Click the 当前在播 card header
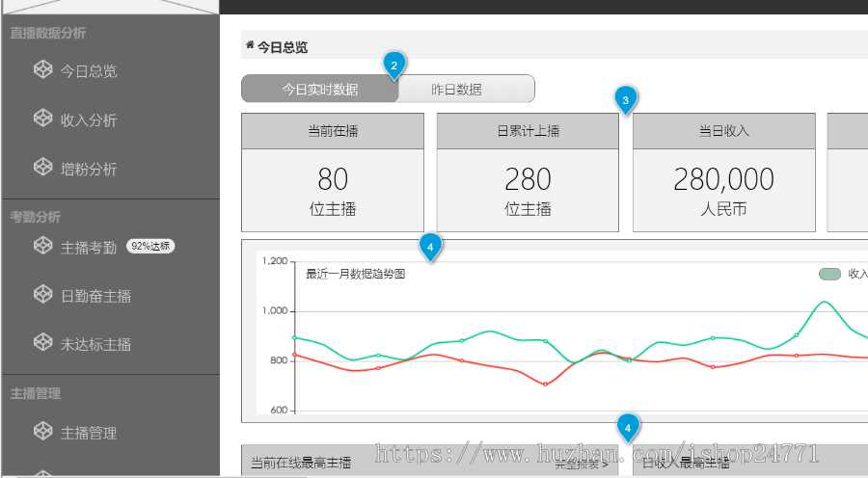868x478 pixels. [x=333, y=131]
